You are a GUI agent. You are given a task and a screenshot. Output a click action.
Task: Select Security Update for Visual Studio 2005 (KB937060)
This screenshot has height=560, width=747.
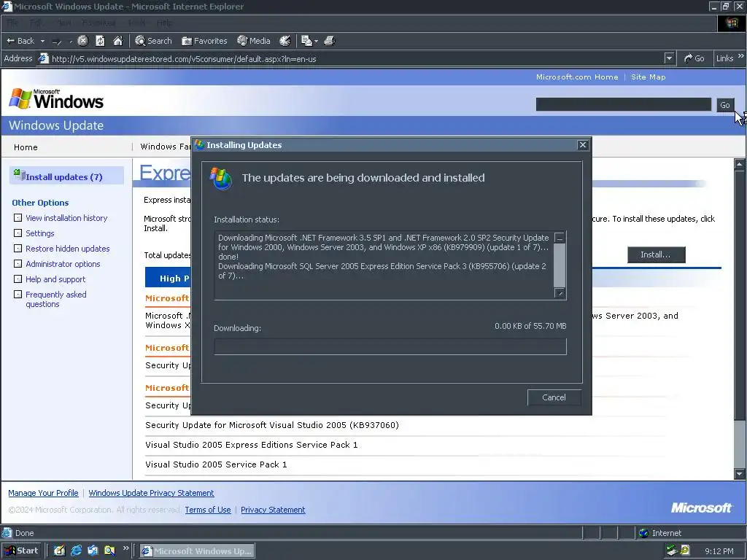click(272, 425)
